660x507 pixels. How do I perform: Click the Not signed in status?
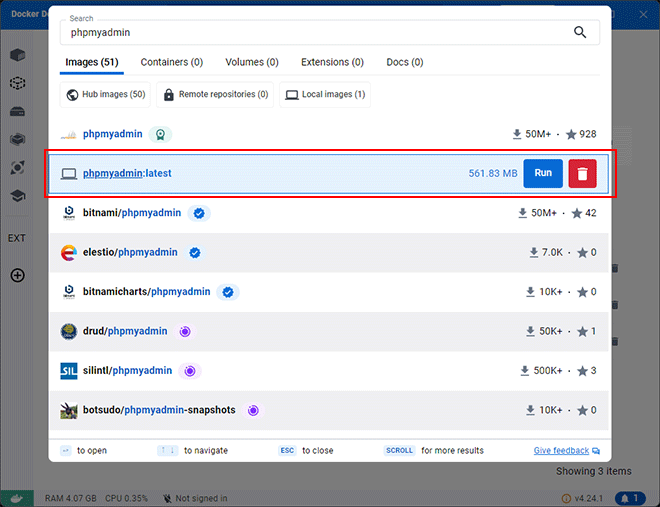point(195,499)
